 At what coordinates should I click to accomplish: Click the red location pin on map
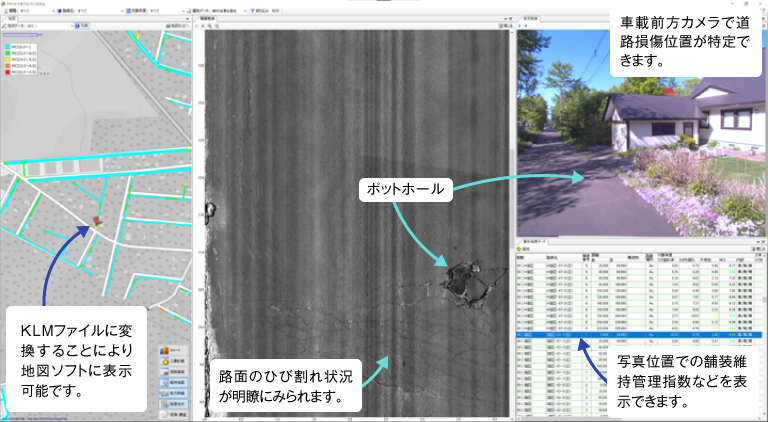coord(97,222)
